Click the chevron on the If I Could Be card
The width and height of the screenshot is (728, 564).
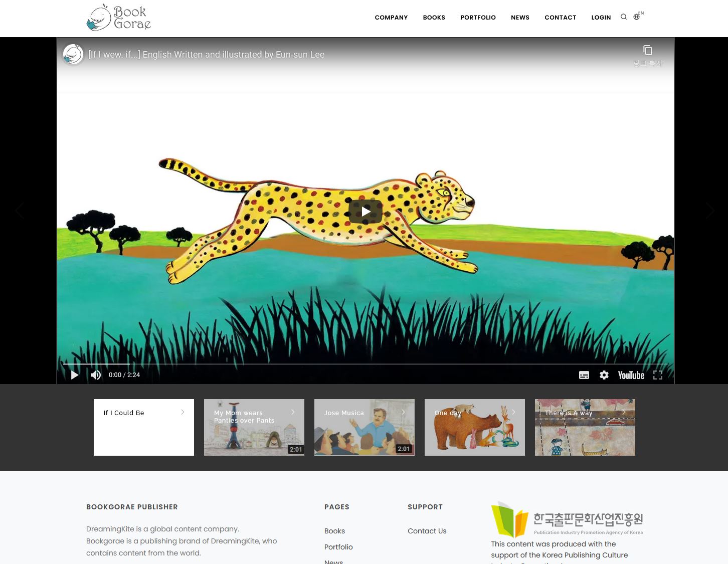point(183,412)
